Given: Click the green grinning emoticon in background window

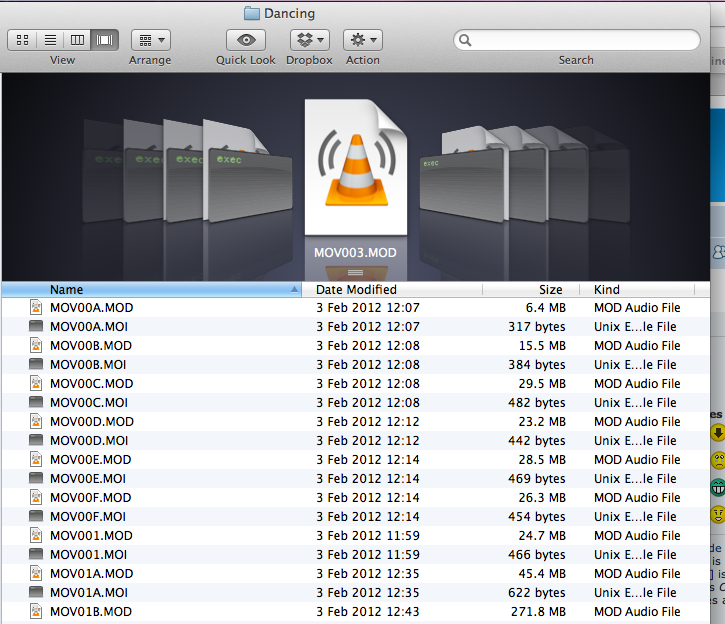Looking at the screenshot, I should 718,487.
